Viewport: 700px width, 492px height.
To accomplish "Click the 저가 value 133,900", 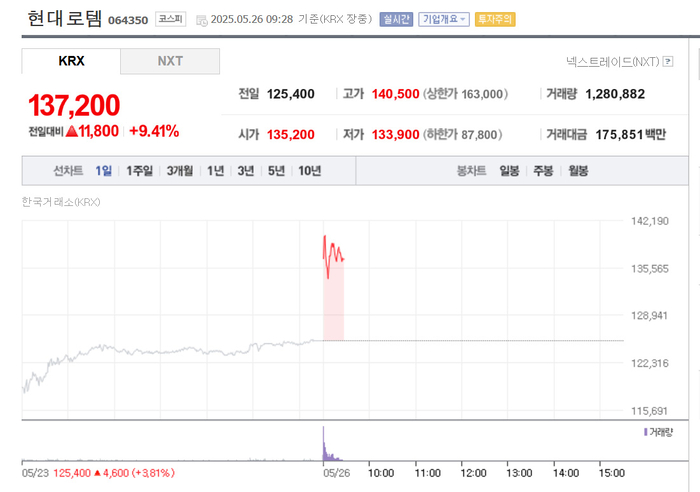I will tap(396, 134).
